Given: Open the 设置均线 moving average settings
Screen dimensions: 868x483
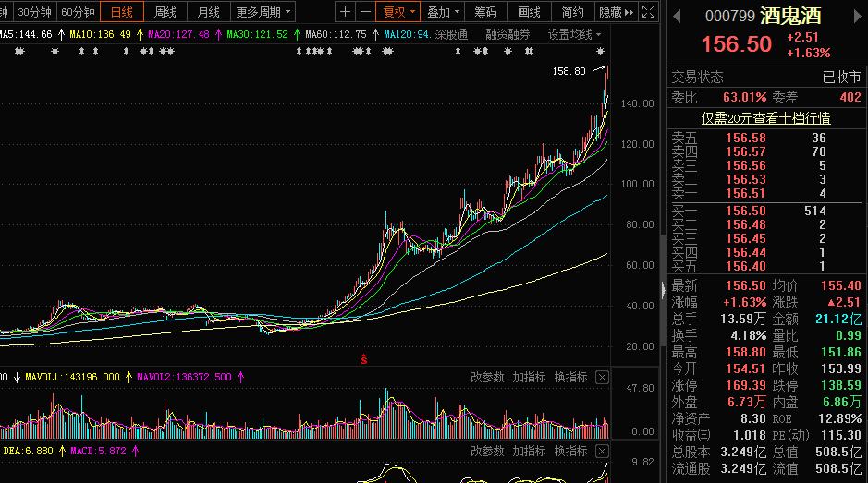Looking at the screenshot, I should [x=570, y=34].
